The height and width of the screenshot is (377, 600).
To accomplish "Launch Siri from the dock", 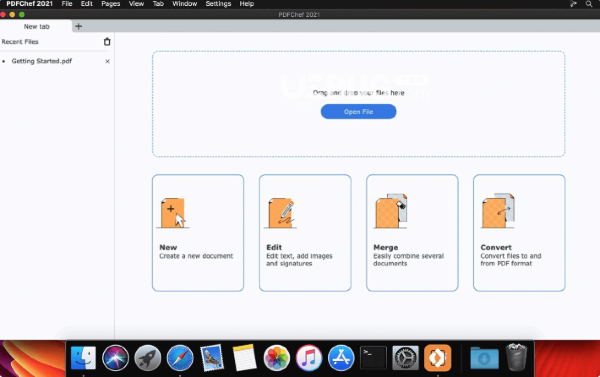I will [115, 358].
